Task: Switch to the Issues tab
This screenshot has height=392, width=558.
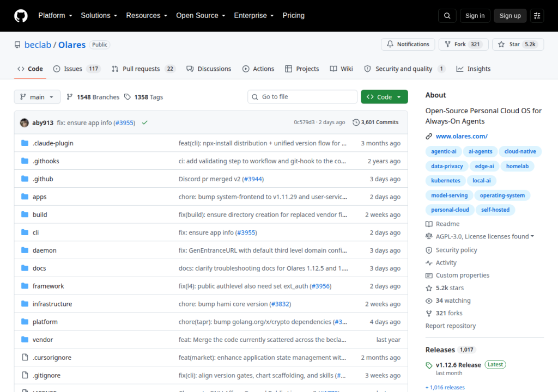Action: 76,69
